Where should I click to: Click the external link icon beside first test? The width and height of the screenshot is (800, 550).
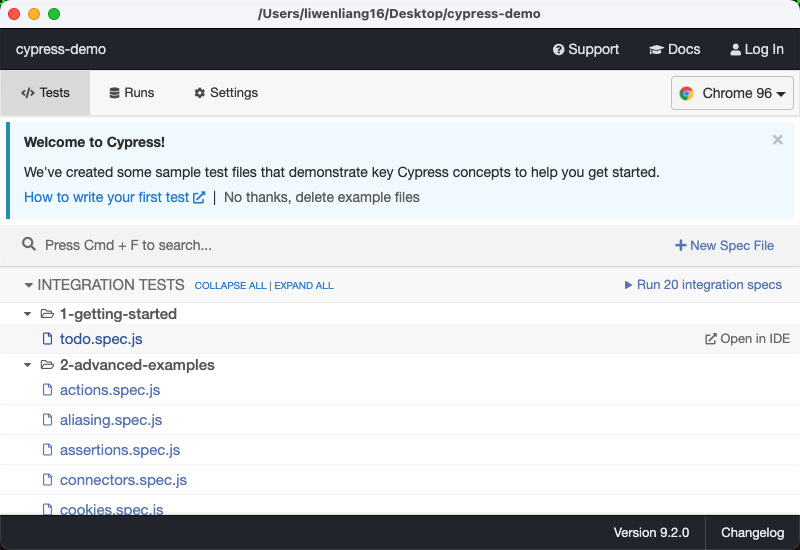click(x=199, y=197)
